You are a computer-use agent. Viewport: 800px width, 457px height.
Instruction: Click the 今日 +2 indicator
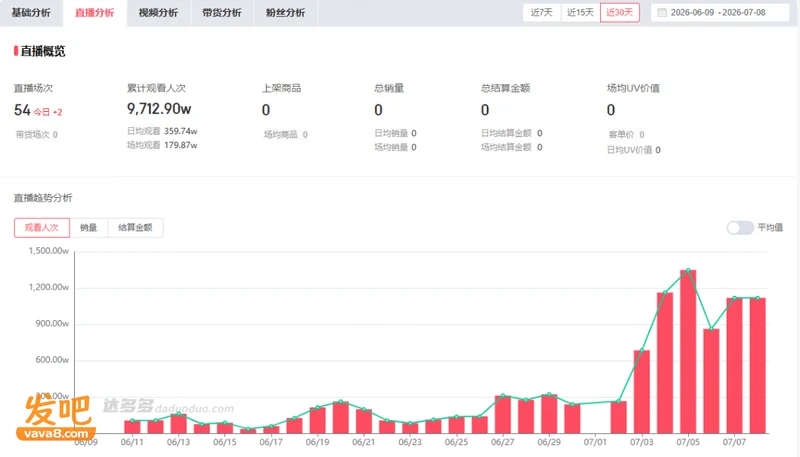[x=48, y=112]
